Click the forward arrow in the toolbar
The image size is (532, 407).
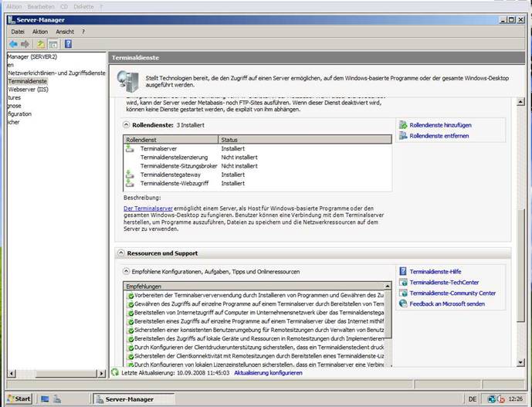click(x=25, y=44)
